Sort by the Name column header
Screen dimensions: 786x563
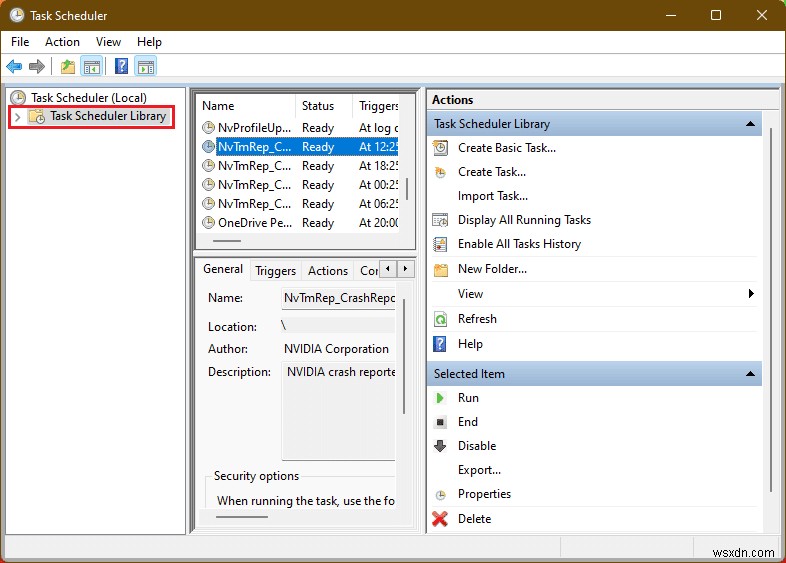click(x=246, y=106)
